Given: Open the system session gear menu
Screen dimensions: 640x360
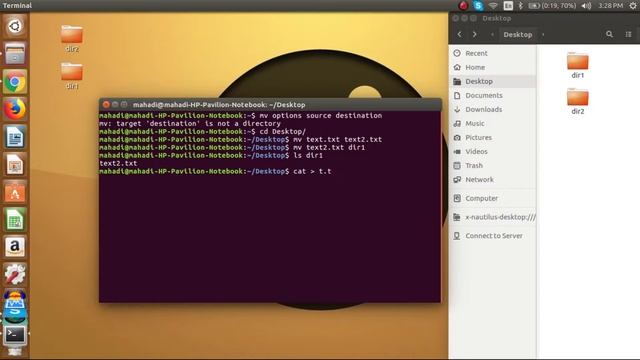Looking at the screenshot, I should click(x=633, y=5).
